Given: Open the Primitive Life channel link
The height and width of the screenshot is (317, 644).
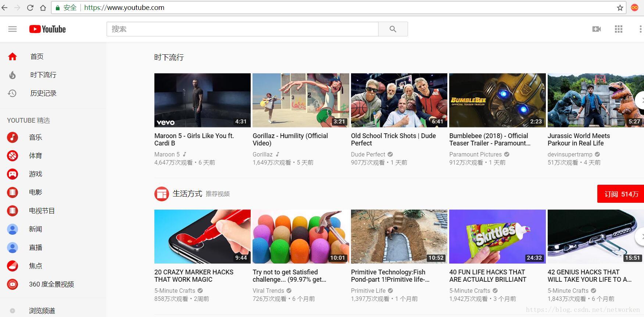Looking at the screenshot, I should tap(368, 291).
